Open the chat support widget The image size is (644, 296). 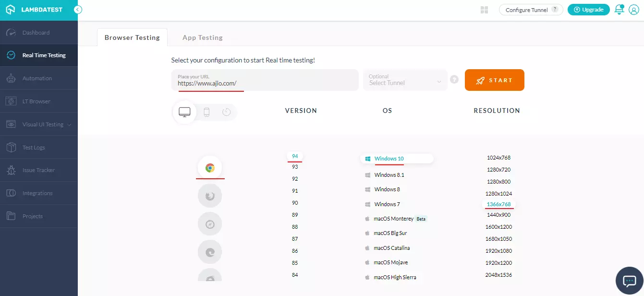coord(629,281)
